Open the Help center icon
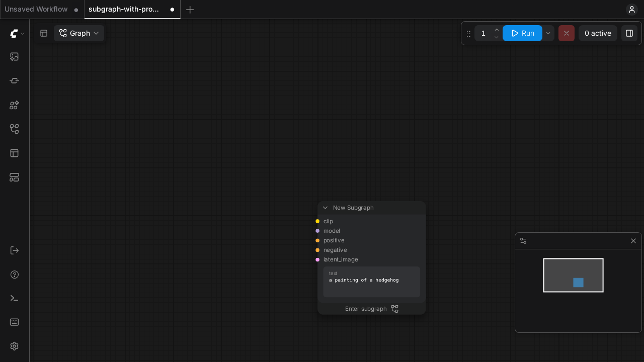 tap(15, 275)
